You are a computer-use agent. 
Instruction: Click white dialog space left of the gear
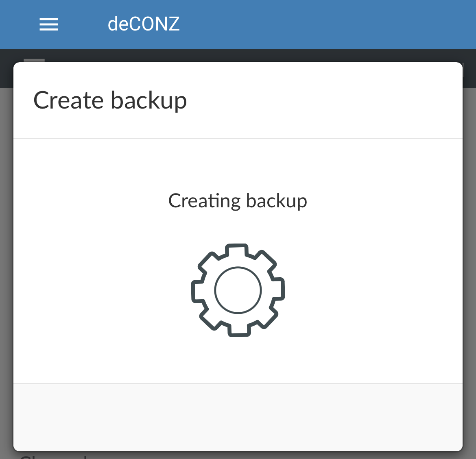click(x=102, y=290)
